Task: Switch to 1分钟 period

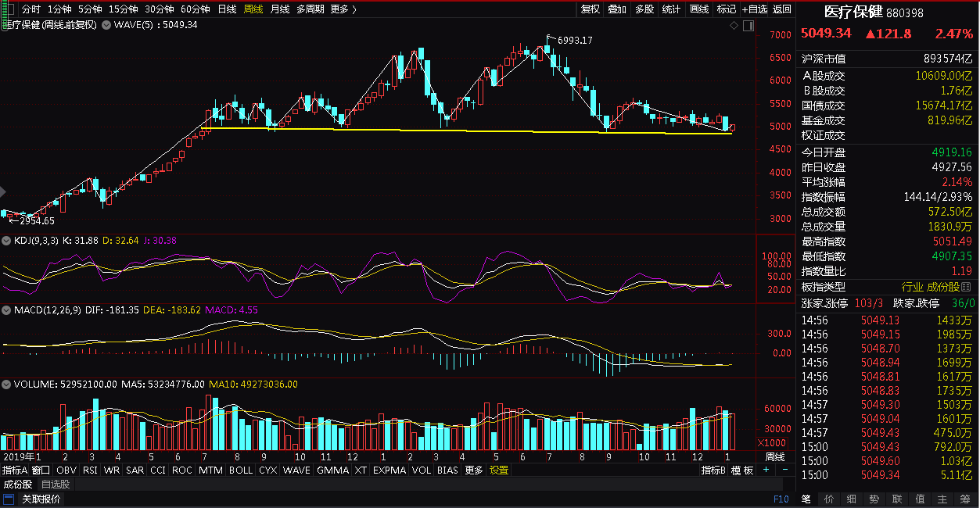Action: pyautogui.click(x=59, y=9)
